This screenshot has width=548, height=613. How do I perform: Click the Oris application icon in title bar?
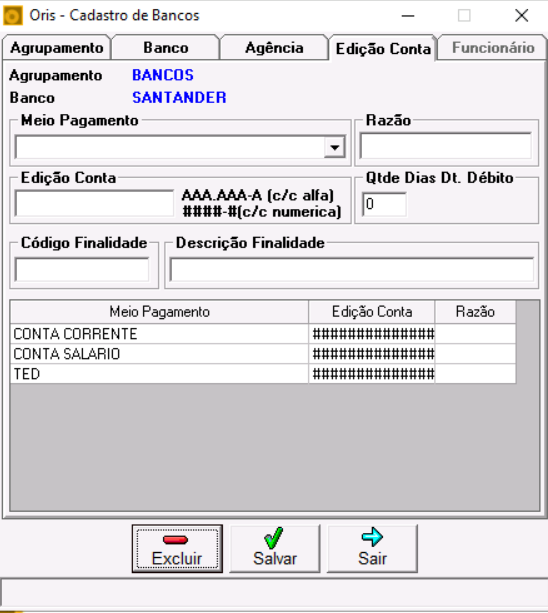click(x=13, y=16)
